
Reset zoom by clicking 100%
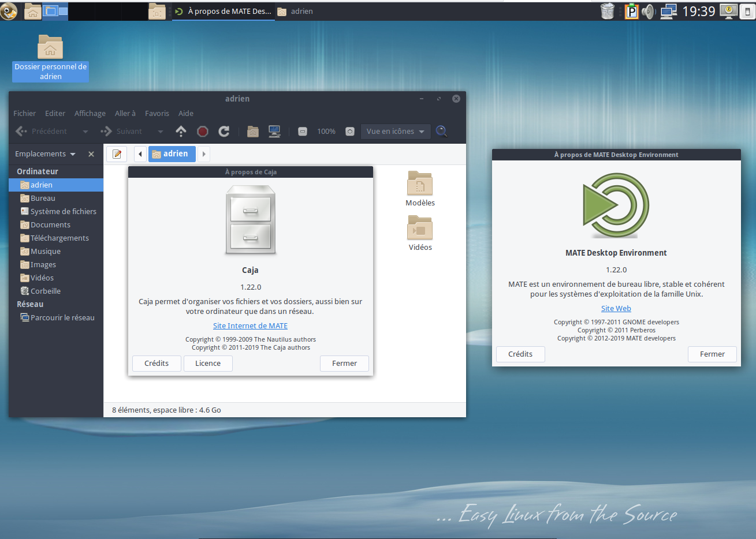click(326, 132)
